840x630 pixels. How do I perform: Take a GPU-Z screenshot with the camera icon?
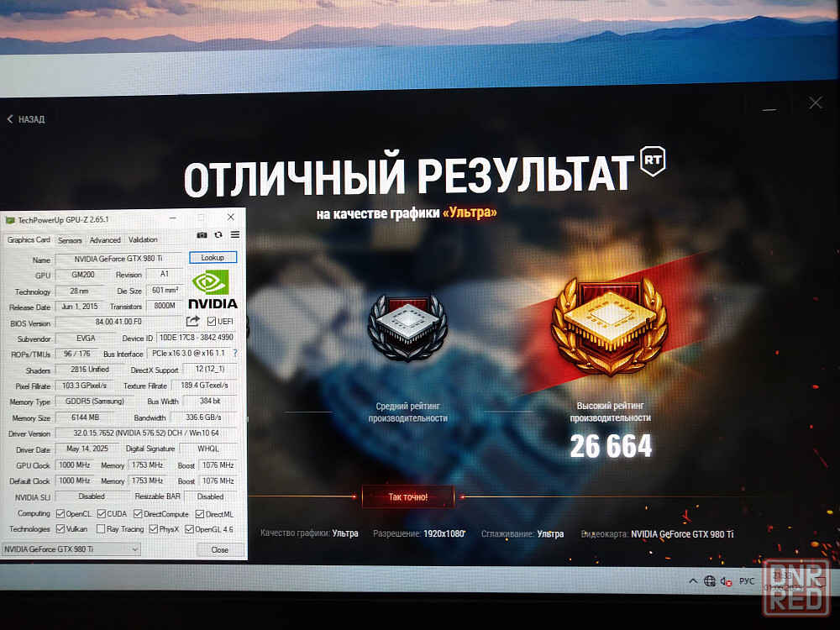tap(202, 235)
